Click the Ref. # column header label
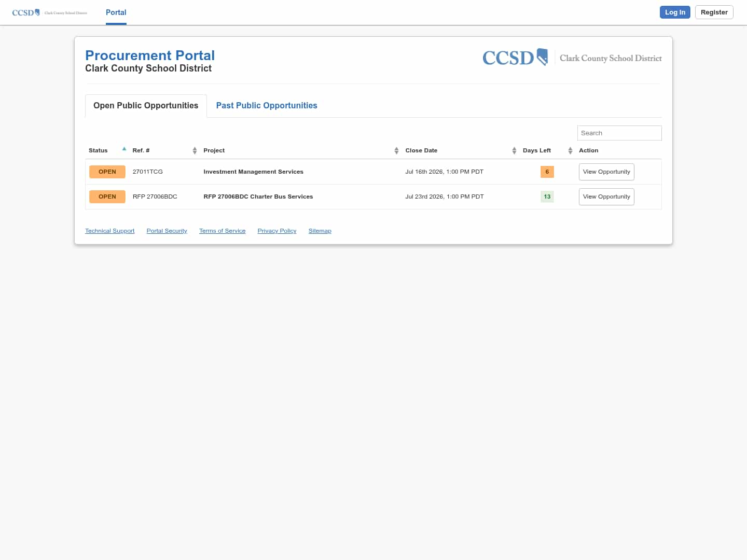Viewport: 747px width, 560px height. pos(141,150)
